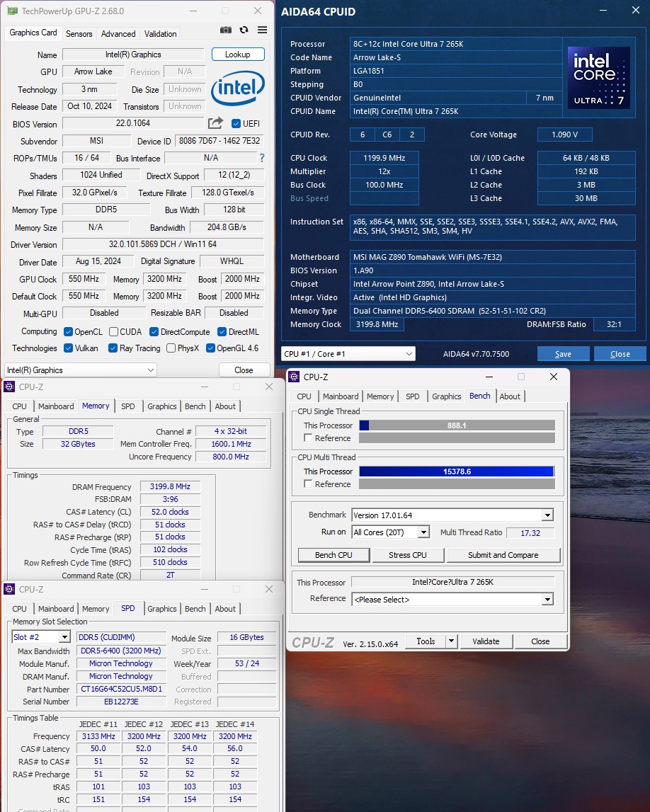Enable the Reference checkbox under CPU Multi Thread

tap(308, 484)
